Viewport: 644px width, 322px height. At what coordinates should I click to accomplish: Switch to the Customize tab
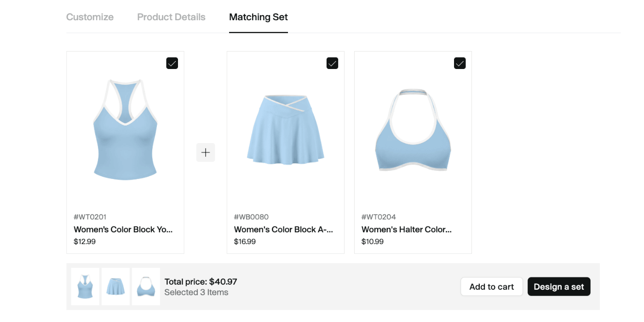point(90,17)
